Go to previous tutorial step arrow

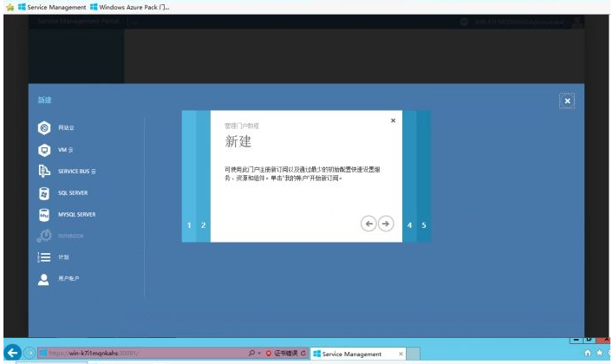click(x=368, y=224)
